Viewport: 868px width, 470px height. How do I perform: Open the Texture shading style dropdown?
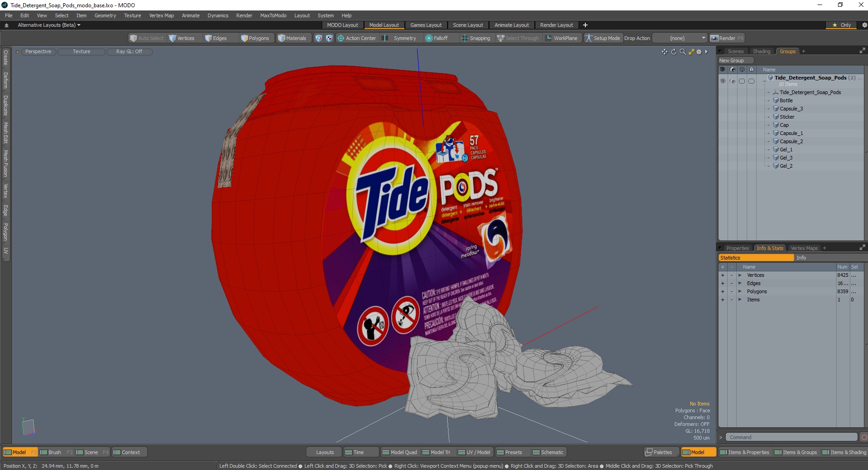pyautogui.click(x=81, y=52)
